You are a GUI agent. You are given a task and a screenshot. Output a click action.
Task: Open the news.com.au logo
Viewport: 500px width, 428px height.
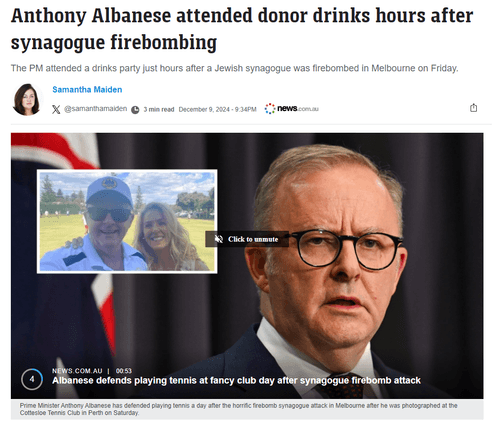click(292, 109)
